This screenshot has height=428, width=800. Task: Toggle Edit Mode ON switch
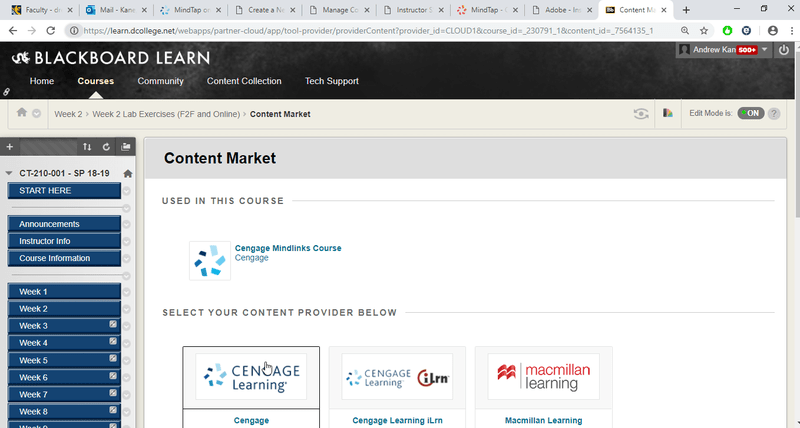coord(751,113)
